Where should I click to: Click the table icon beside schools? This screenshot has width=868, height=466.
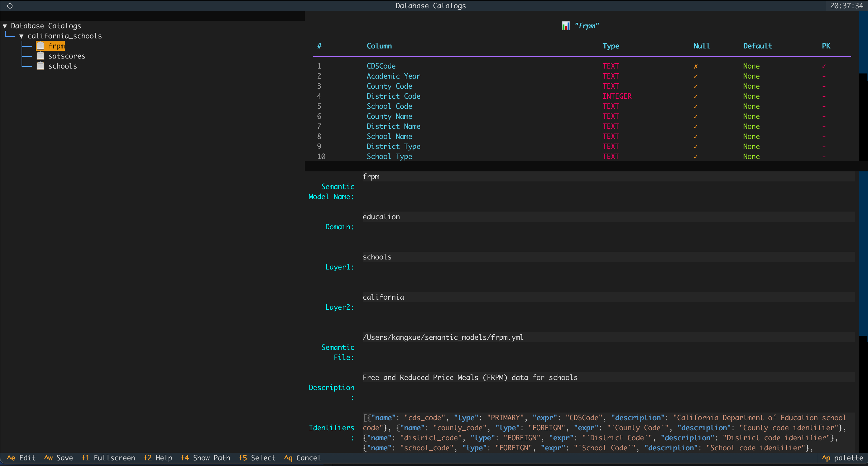pos(40,66)
